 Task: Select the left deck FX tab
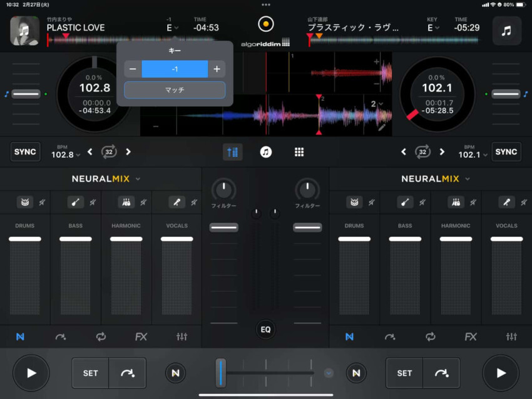(141, 337)
